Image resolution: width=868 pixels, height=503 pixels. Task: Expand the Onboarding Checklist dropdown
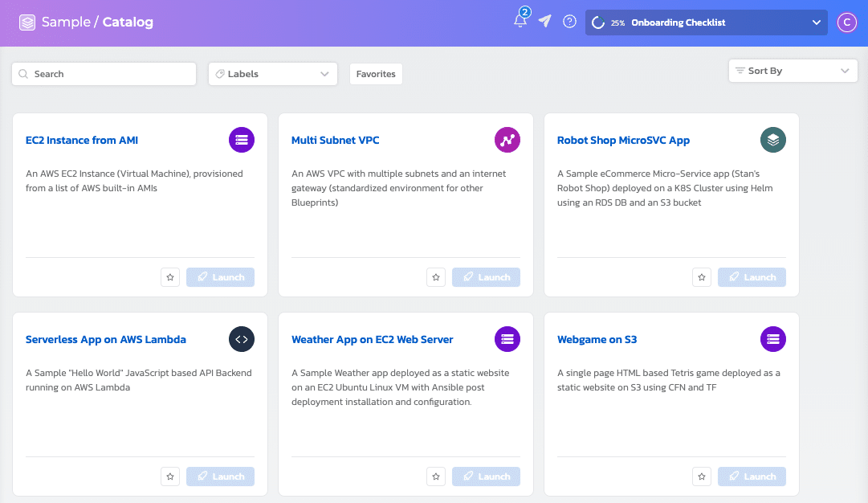[707, 22]
